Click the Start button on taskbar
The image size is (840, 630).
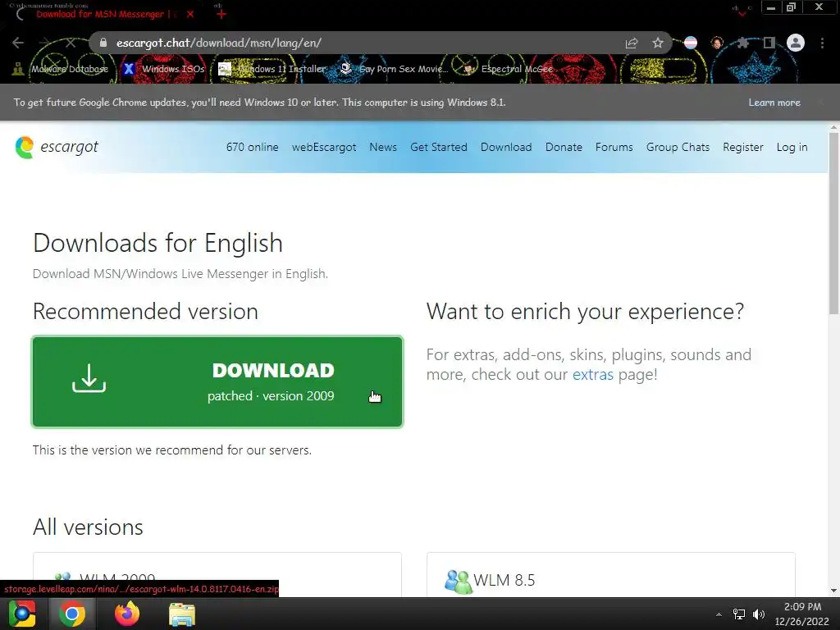[x=22, y=614]
